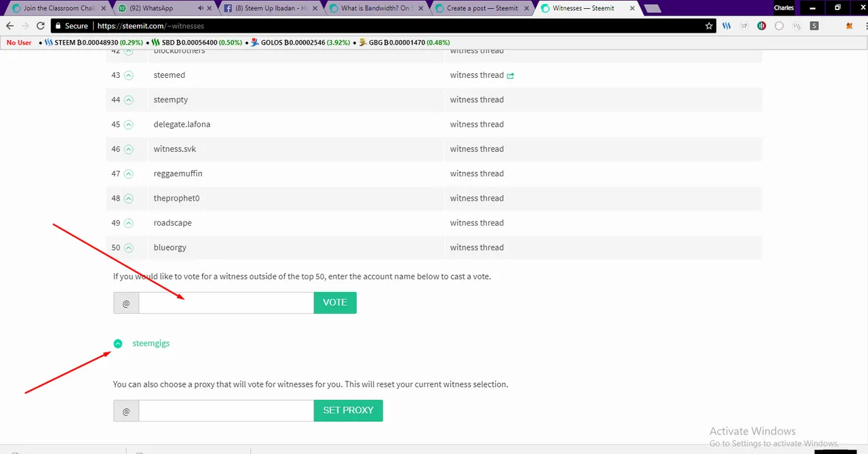Click the GBG price ticker entry
Screen dimensions: 868x454
(x=404, y=42)
